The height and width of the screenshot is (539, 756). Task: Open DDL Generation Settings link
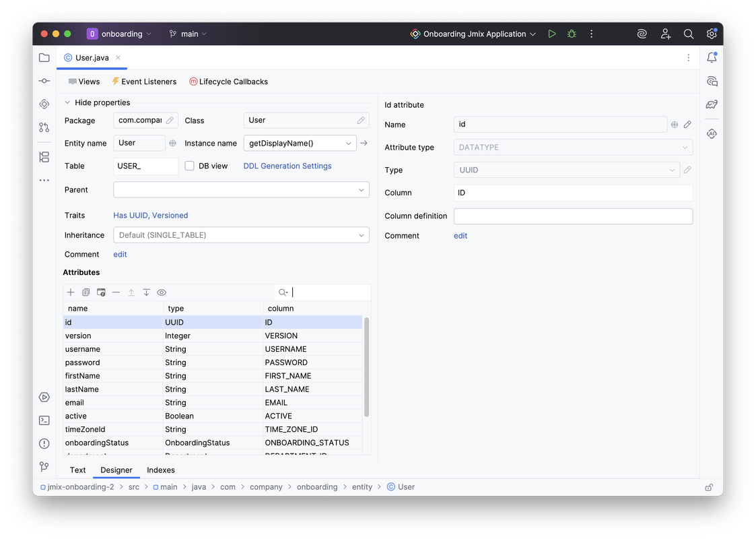287,166
